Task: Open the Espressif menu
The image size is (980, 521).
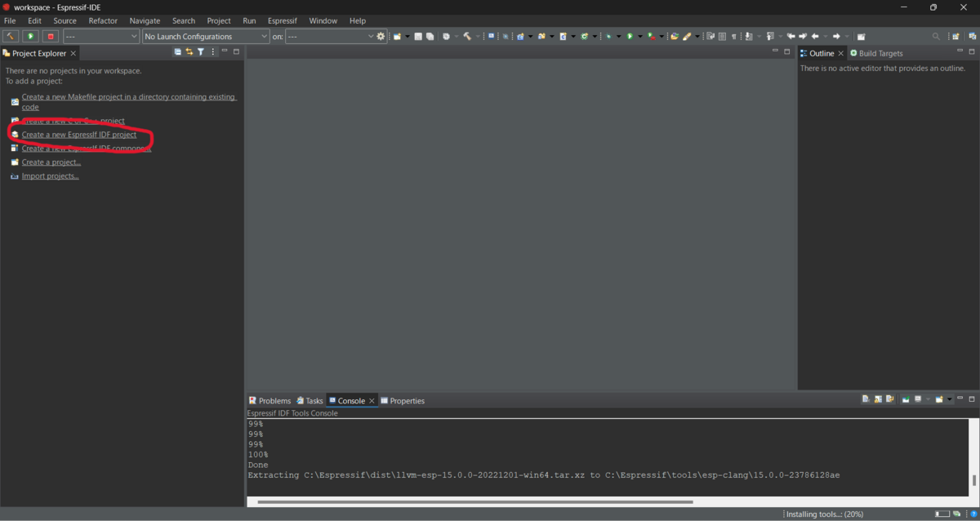Action: click(282, 20)
